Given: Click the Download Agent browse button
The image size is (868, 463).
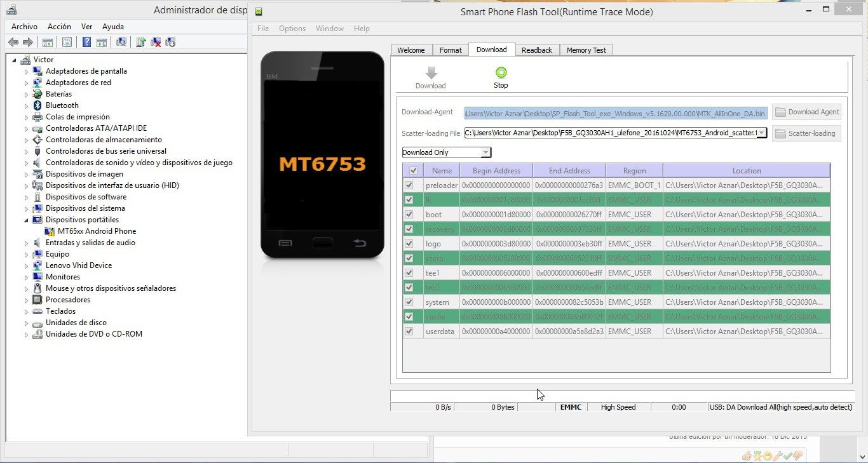Looking at the screenshot, I should coord(807,112).
